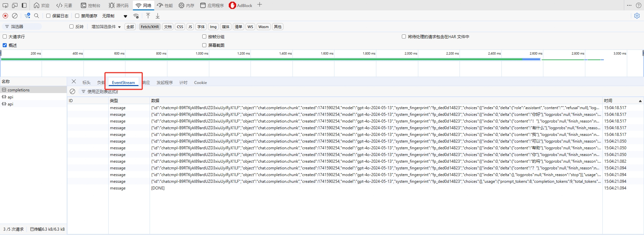The image size is (644, 235).
Task: Open the network search magnifier
Action: click(37, 16)
